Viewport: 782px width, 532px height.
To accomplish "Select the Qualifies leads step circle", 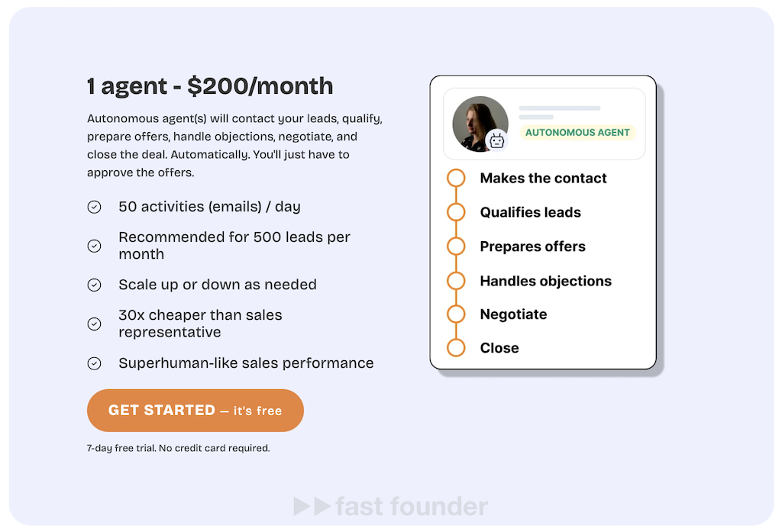I will 456,212.
